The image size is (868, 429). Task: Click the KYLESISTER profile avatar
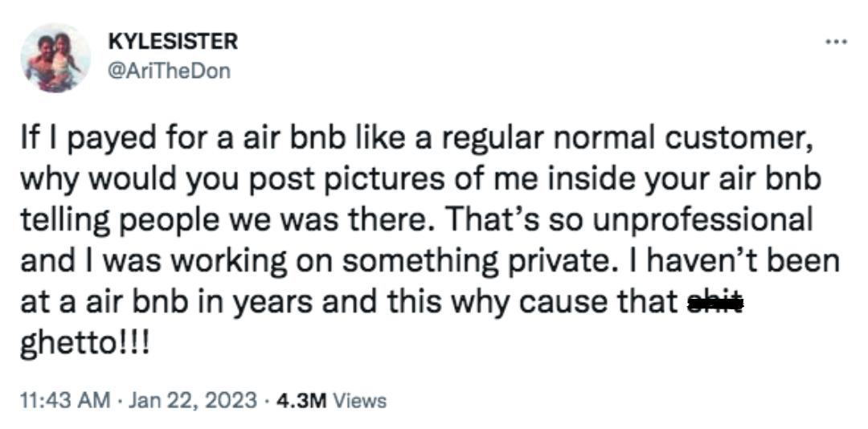[56, 58]
